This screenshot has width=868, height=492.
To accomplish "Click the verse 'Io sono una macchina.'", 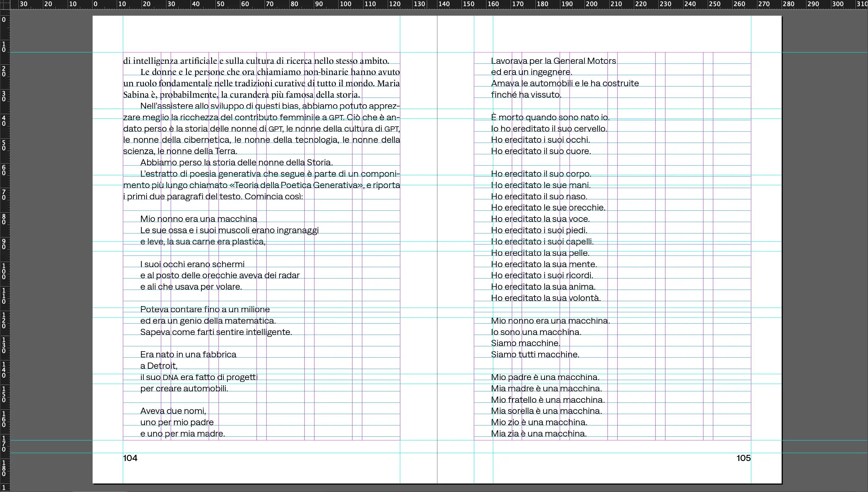I will (536, 332).
